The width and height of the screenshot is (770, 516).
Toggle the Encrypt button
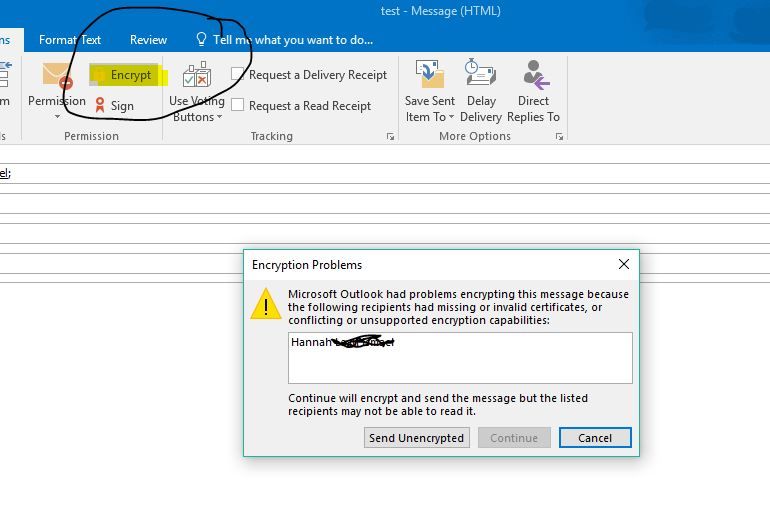(x=124, y=75)
